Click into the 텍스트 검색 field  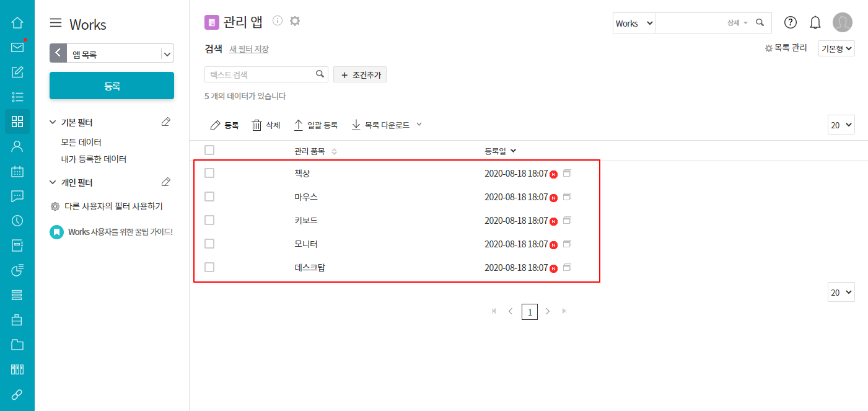[x=260, y=74]
